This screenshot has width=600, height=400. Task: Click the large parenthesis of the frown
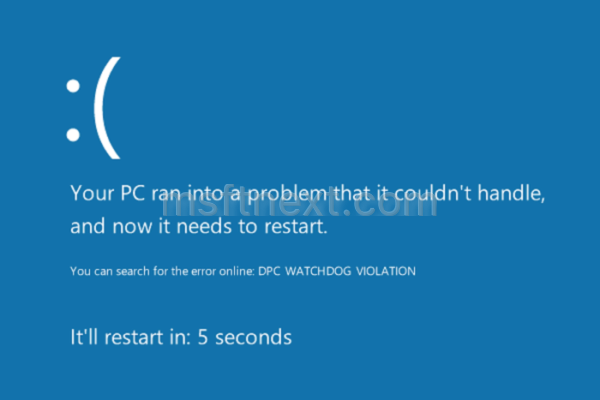point(108,108)
